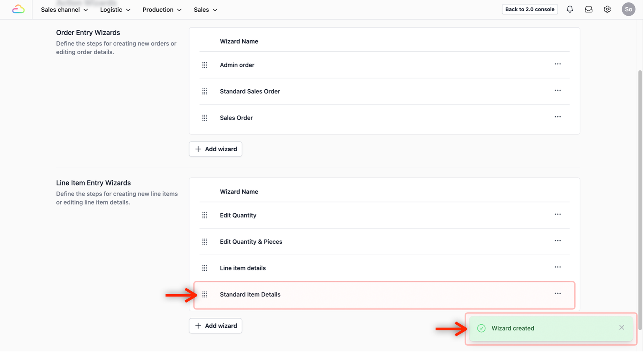The height and width of the screenshot is (352, 644).
Task: Add wizard under Order Entry Wizards
Action: pos(215,149)
